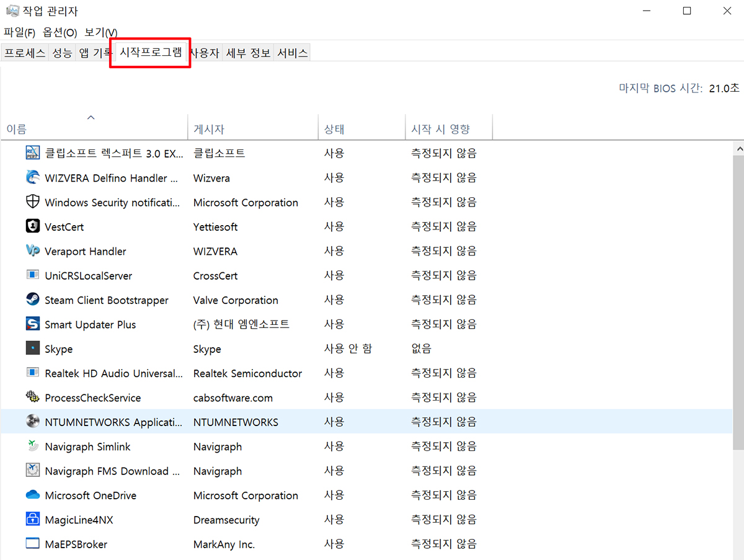The image size is (744, 560).
Task: Select 'Navigraph Simlink' name text
Action: (x=87, y=447)
